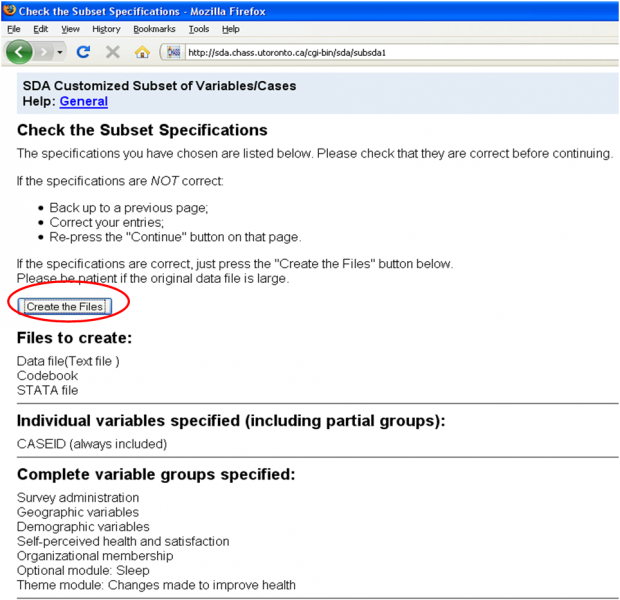This screenshot has height=600, width=620.
Task: Open the Edit menu
Action: [x=40, y=29]
